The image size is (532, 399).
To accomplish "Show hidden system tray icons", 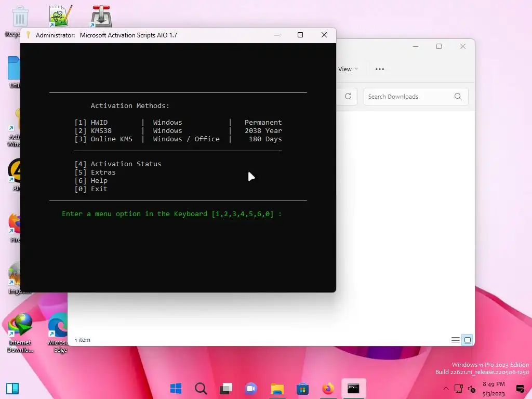I will point(446,389).
